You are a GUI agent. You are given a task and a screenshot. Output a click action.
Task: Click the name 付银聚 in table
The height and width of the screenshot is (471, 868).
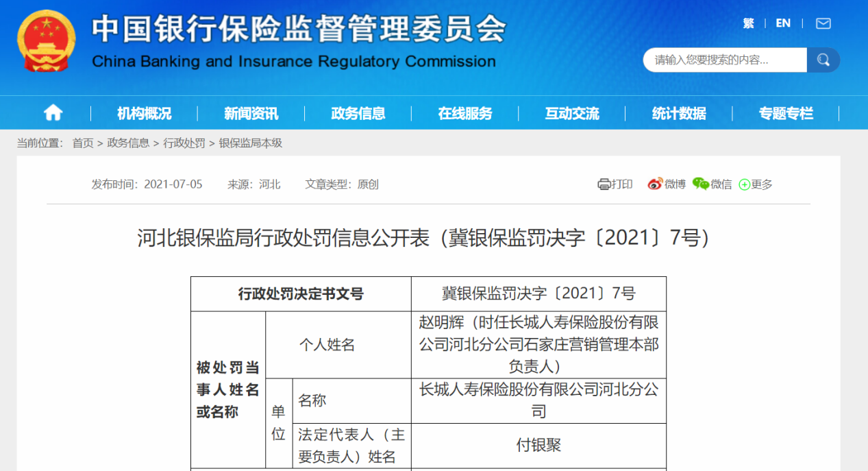click(x=538, y=446)
